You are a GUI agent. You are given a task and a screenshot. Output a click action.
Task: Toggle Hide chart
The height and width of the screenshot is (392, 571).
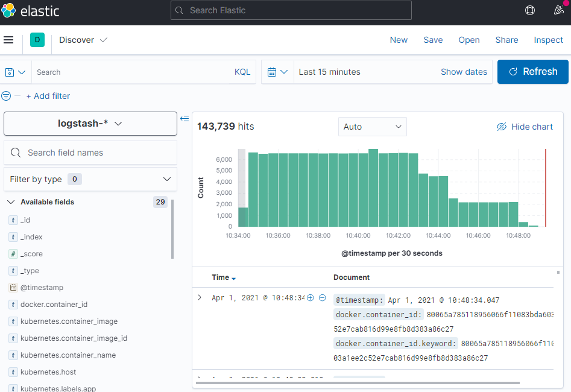(x=525, y=127)
